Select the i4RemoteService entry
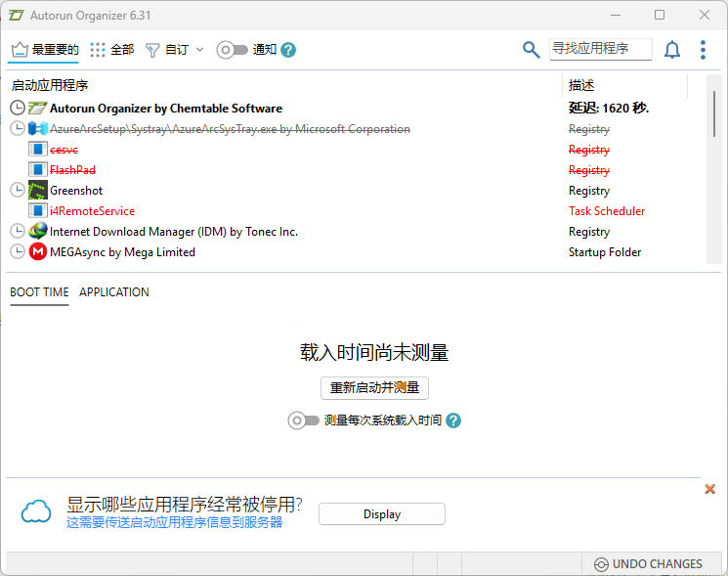The width and height of the screenshot is (728, 576). point(92,211)
